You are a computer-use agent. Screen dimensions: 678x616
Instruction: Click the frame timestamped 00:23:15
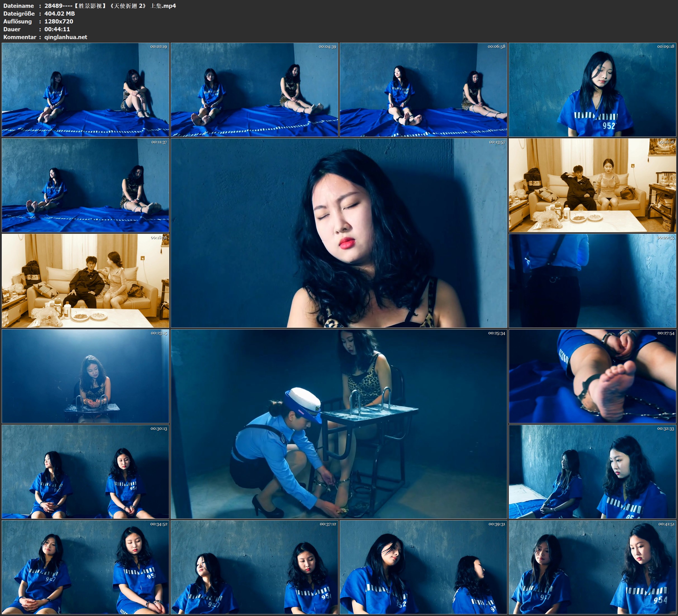[x=85, y=376]
